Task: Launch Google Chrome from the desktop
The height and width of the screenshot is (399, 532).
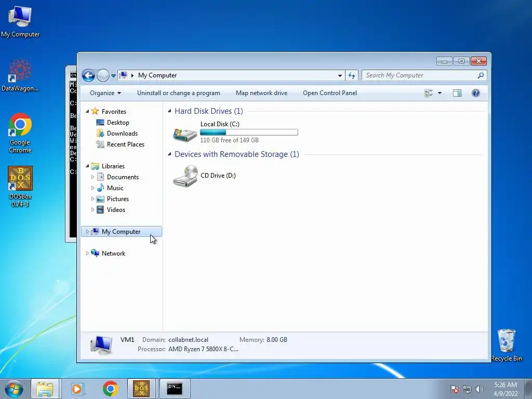Action: click(x=20, y=133)
